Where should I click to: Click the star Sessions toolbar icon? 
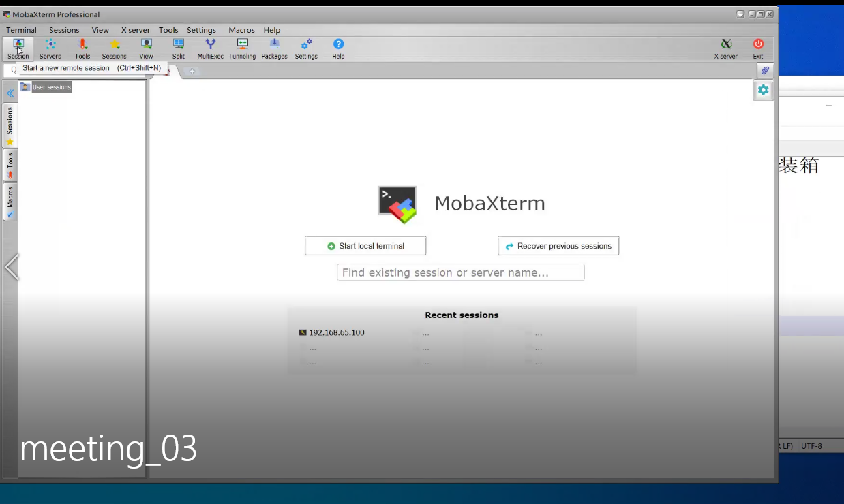[x=115, y=48]
